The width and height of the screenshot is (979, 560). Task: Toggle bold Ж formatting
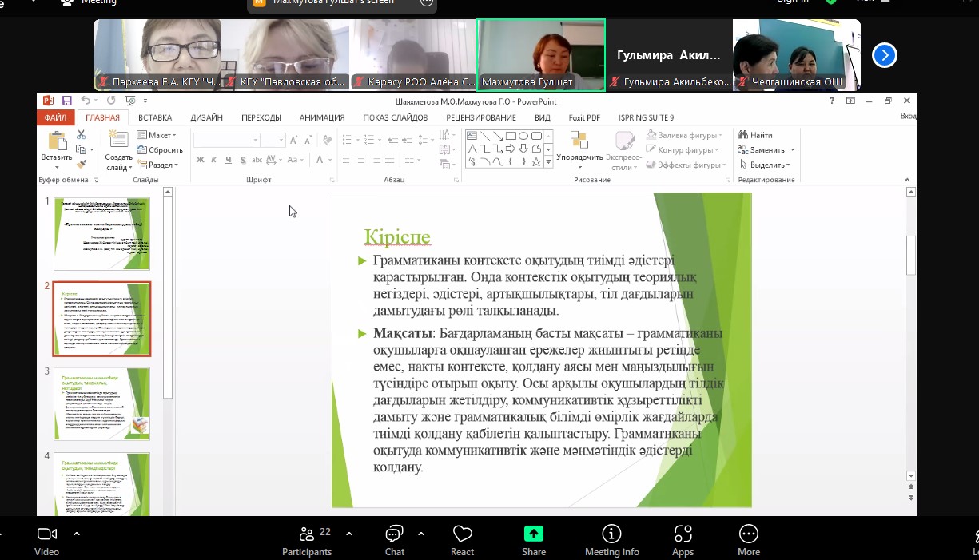201,160
